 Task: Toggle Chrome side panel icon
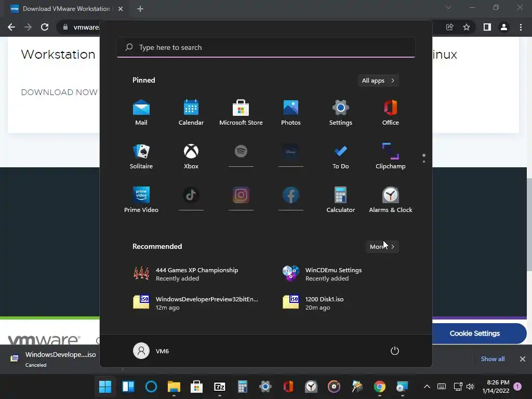click(x=487, y=27)
